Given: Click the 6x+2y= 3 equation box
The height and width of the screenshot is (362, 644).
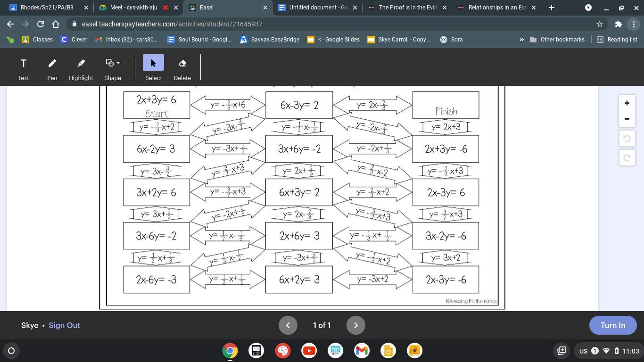Looking at the screenshot, I should click(x=299, y=280).
